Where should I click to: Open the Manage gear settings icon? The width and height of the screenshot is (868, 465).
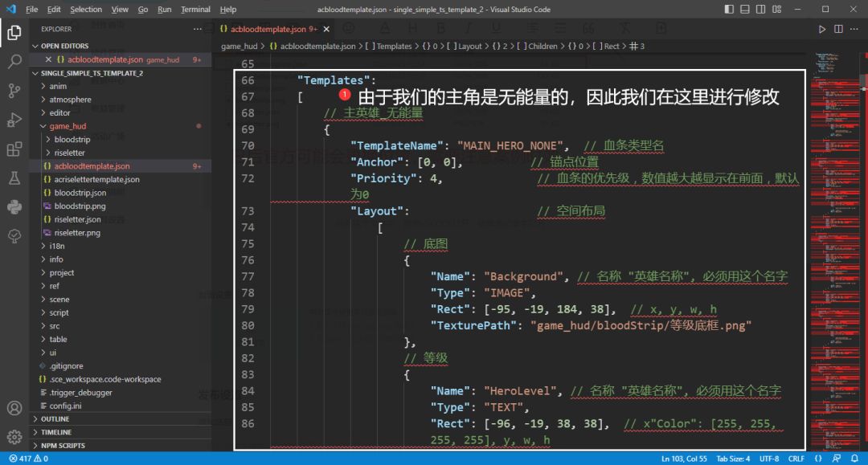(x=14, y=437)
